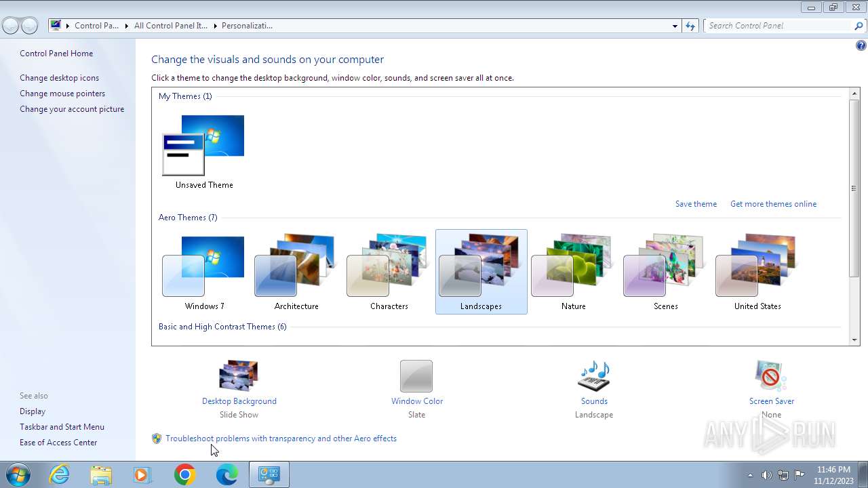
Task: Open the Sounds music notes icon
Action: click(x=594, y=375)
